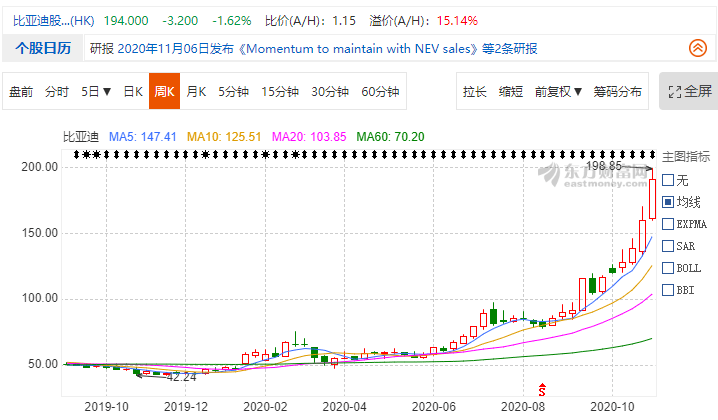Click the 个股日历 label
The width and height of the screenshot is (718, 420).
(x=43, y=48)
